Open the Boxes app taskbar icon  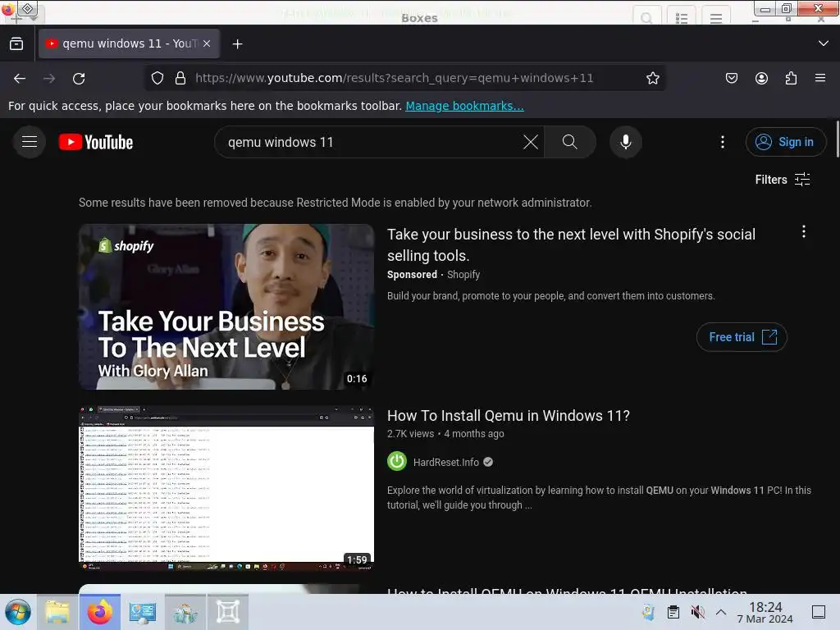click(228, 612)
